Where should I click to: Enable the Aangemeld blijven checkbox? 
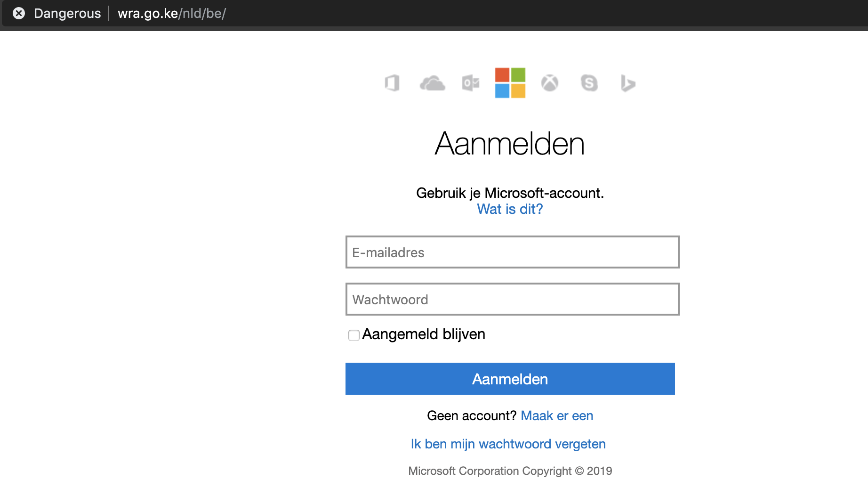click(354, 335)
